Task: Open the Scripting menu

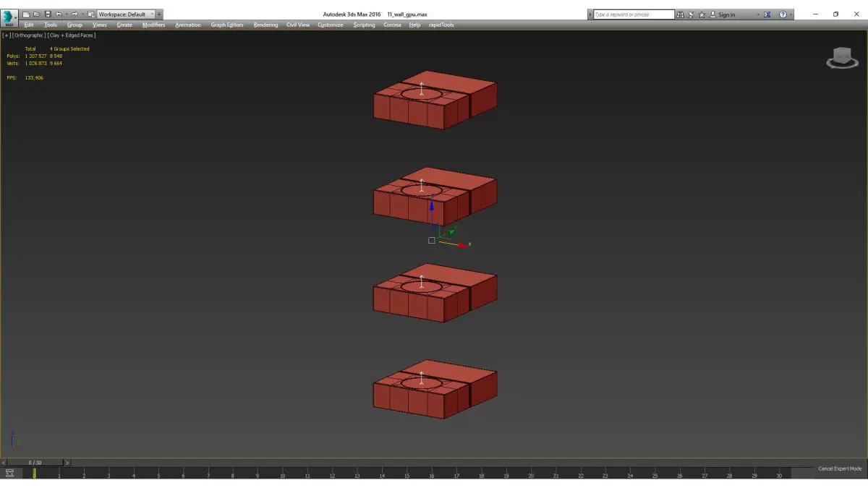Action: 365,25
